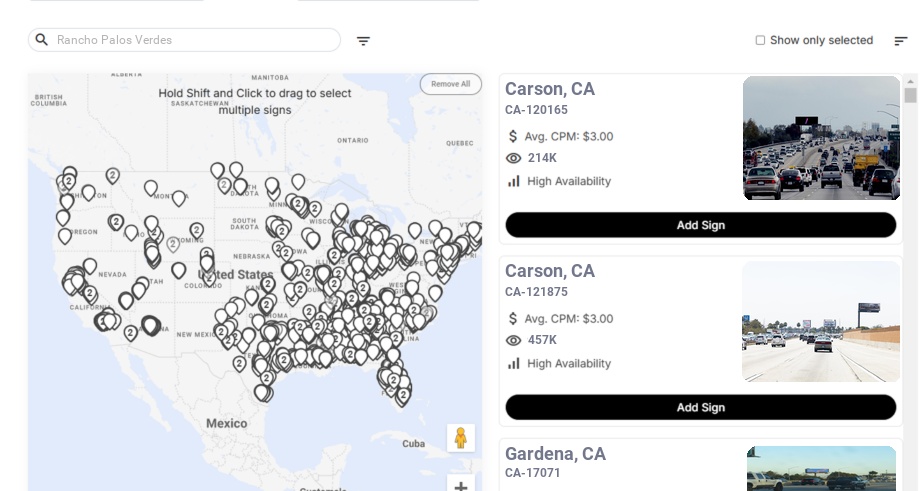Click the eye impressions icon for CA-120165
The image size is (920, 491).
[x=514, y=158]
